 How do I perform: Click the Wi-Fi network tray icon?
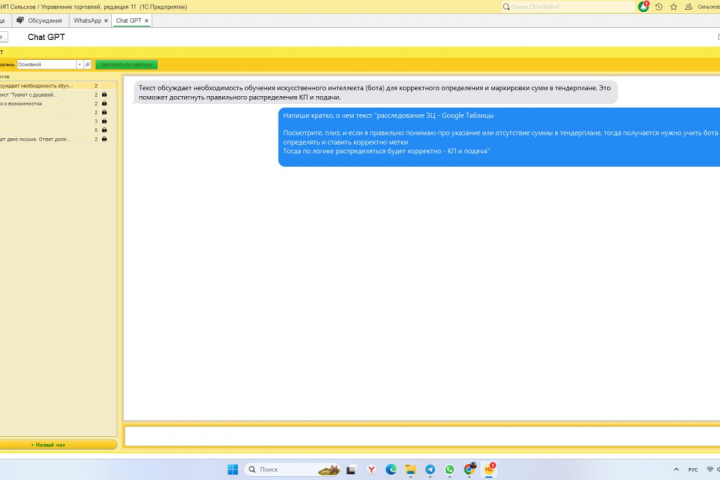710,469
